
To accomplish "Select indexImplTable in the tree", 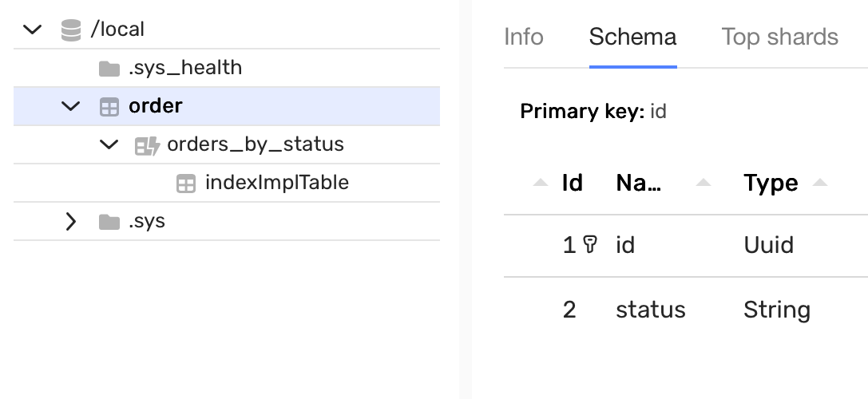I will [x=276, y=183].
